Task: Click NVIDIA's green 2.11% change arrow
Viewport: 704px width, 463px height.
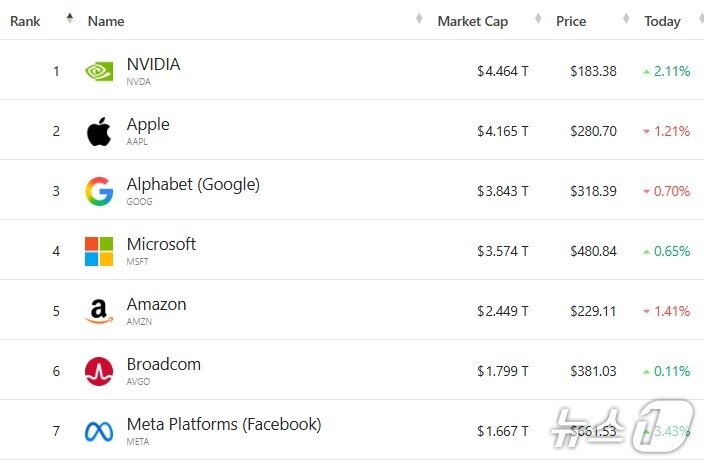Action: coord(647,71)
